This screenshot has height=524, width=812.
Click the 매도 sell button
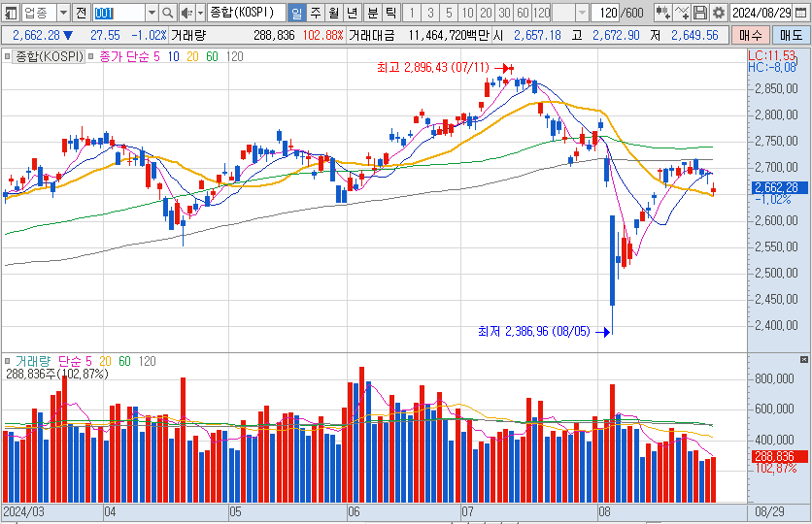pos(791,36)
